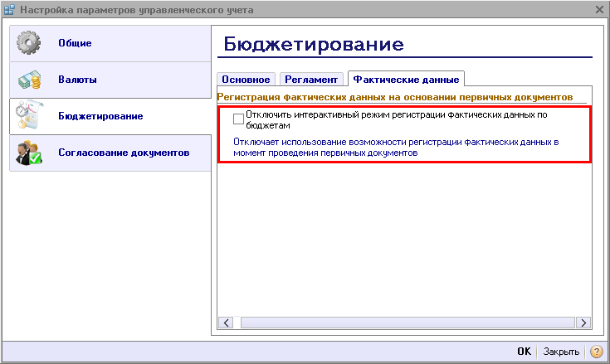Click the money stack icon for Валюты
The height and width of the screenshot is (364, 610).
[x=29, y=80]
